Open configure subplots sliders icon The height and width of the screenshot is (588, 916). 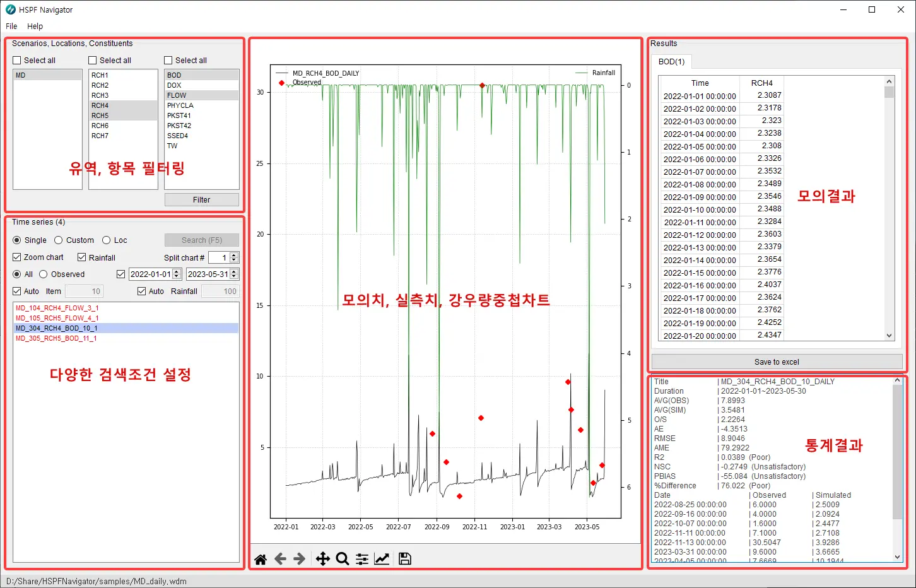[362, 559]
